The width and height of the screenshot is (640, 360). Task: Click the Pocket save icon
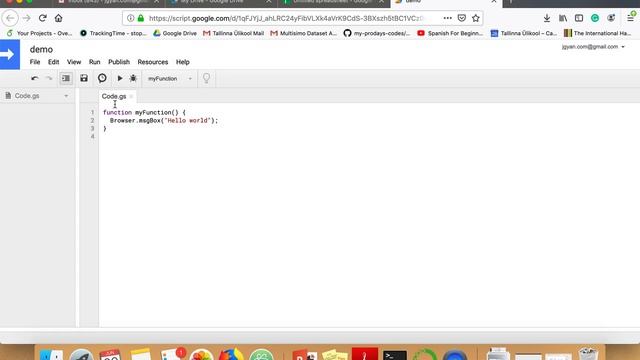(462, 18)
